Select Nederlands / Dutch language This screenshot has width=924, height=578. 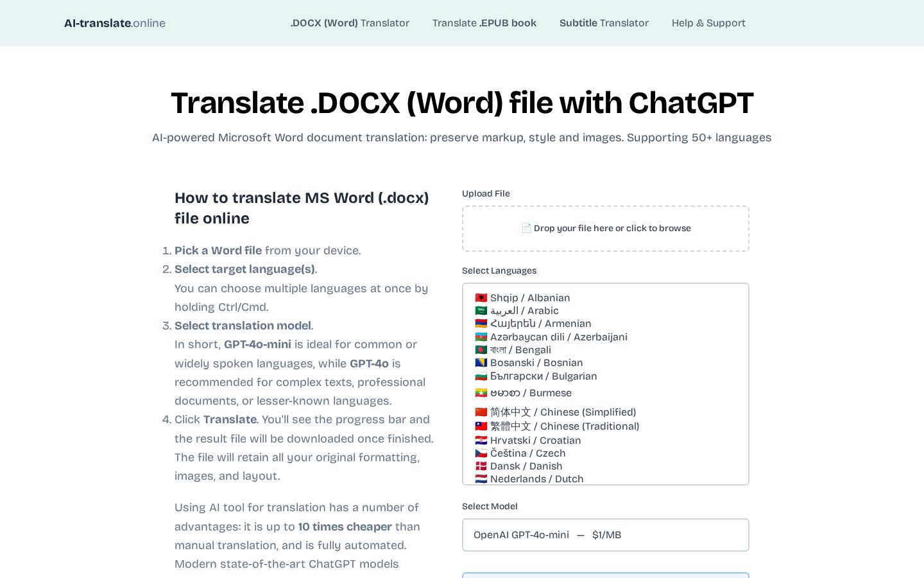[x=606, y=479]
